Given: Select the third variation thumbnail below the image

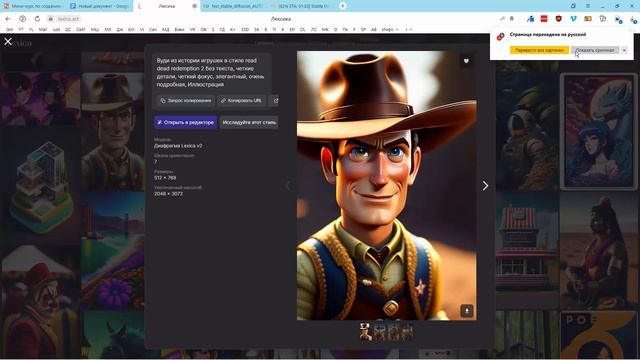Looking at the screenshot, I should pyautogui.click(x=393, y=331).
